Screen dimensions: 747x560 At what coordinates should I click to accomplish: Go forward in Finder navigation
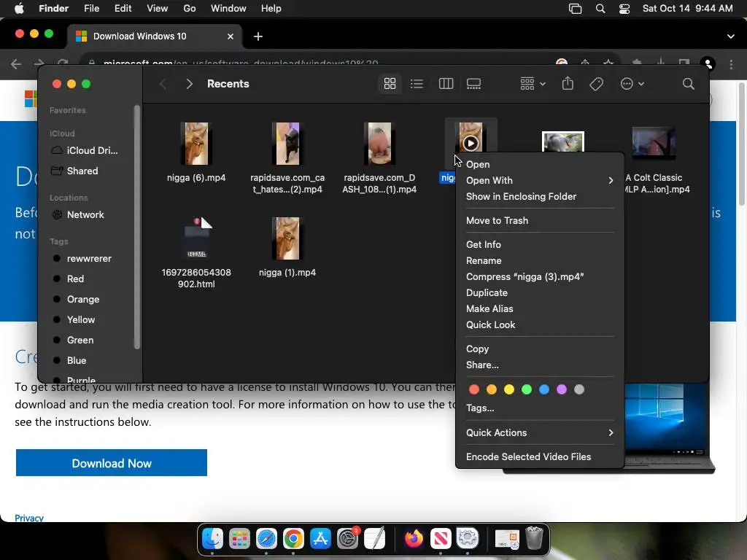(x=189, y=84)
